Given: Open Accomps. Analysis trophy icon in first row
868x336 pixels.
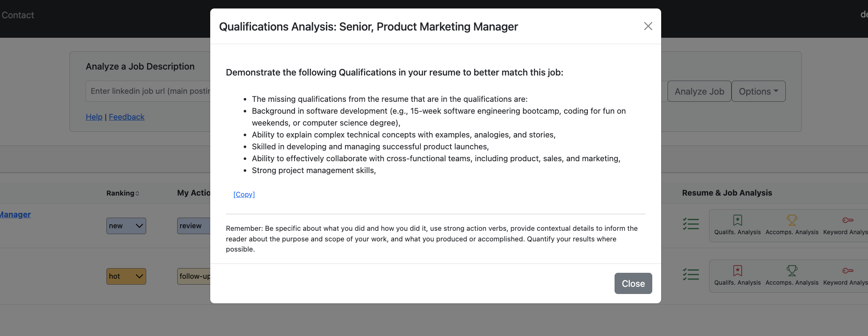Looking at the screenshot, I should pyautogui.click(x=792, y=220).
